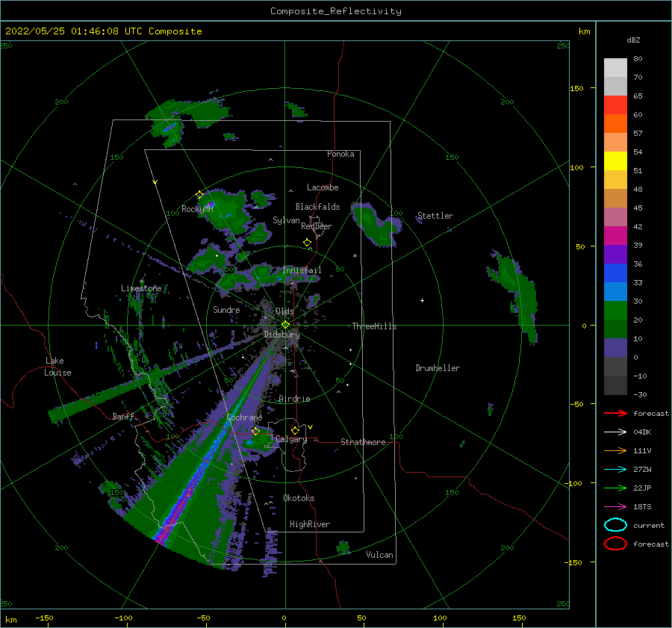The height and width of the screenshot is (628, 672).
Task: Select the Banff label
Action: pos(123,417)
